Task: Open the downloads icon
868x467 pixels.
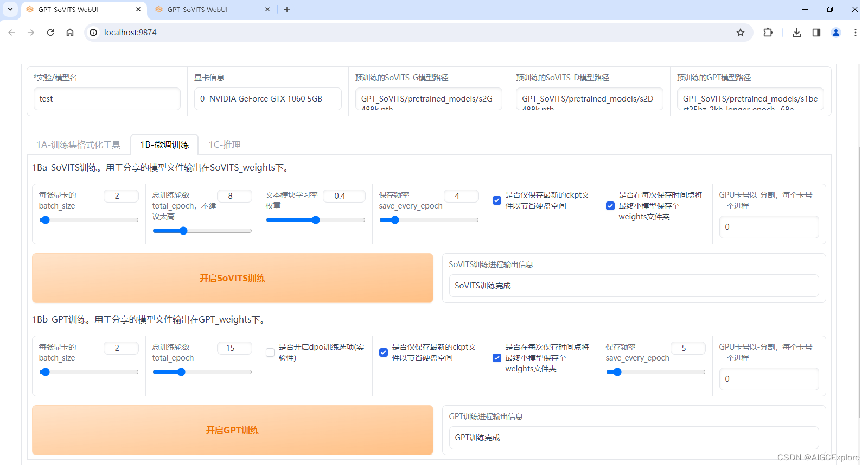Action: [797, 33]
